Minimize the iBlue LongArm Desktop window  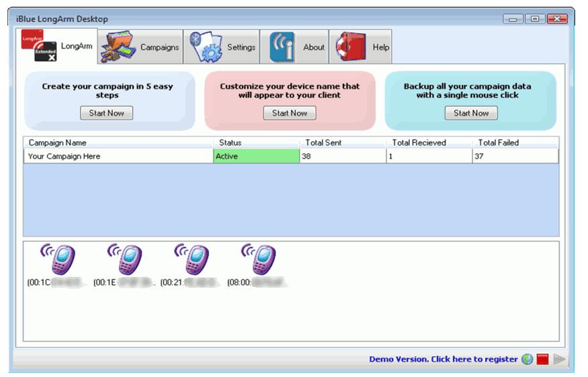click(513, 19)
